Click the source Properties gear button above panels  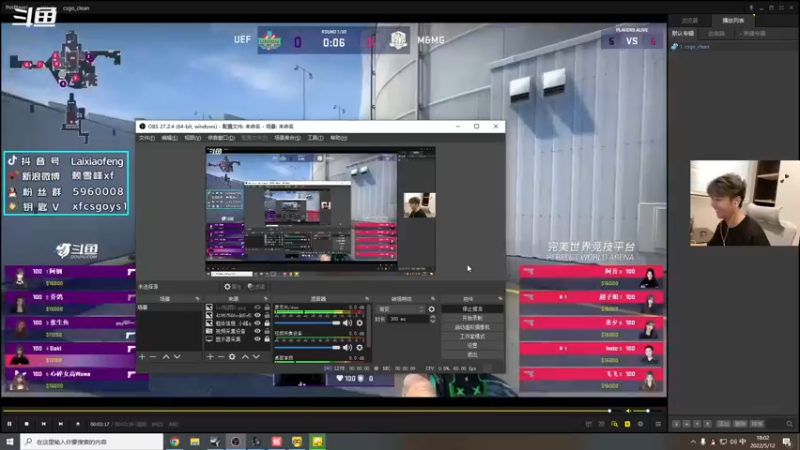(233, 287)
